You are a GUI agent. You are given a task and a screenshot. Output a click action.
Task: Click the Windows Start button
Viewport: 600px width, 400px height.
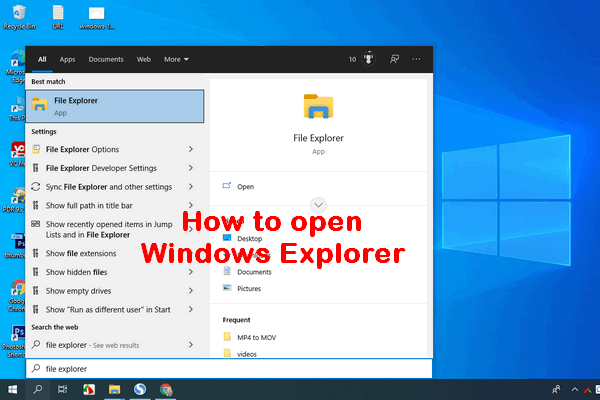[12, 390]
